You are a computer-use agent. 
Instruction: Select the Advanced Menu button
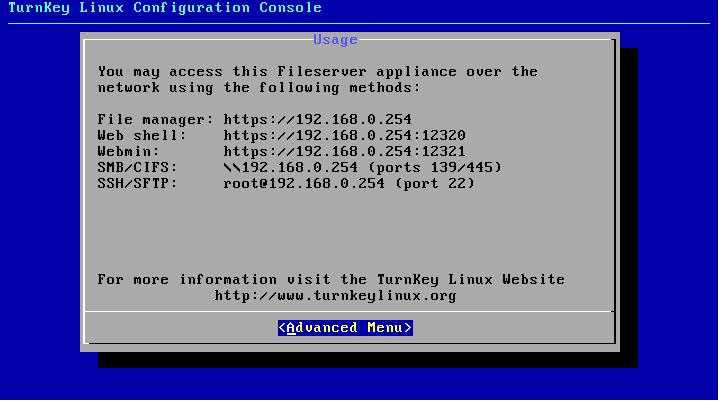345,328
